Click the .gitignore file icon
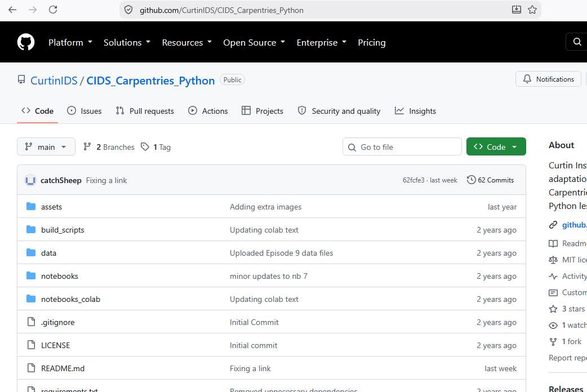587x392 pixels. (32, 322)
